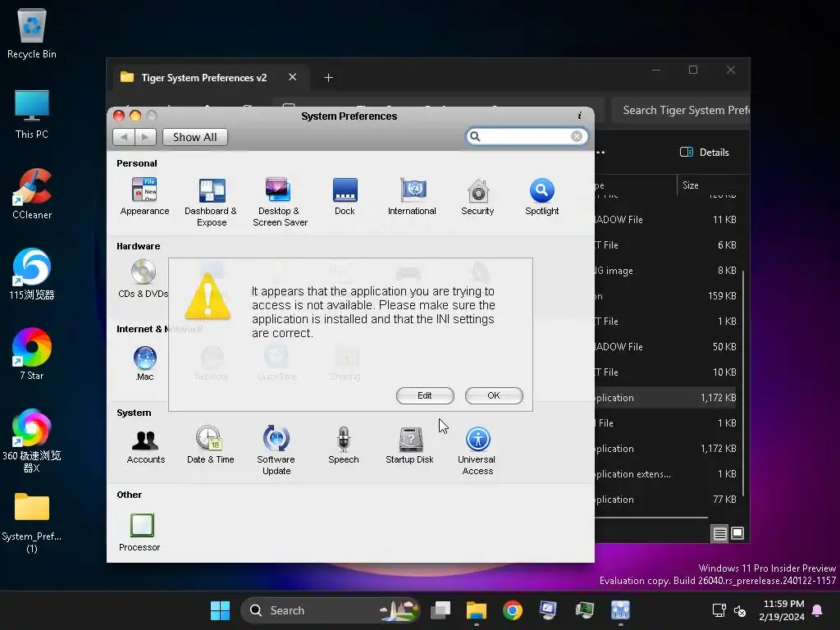Open the Appearance preference pane

tap(144, 196)
